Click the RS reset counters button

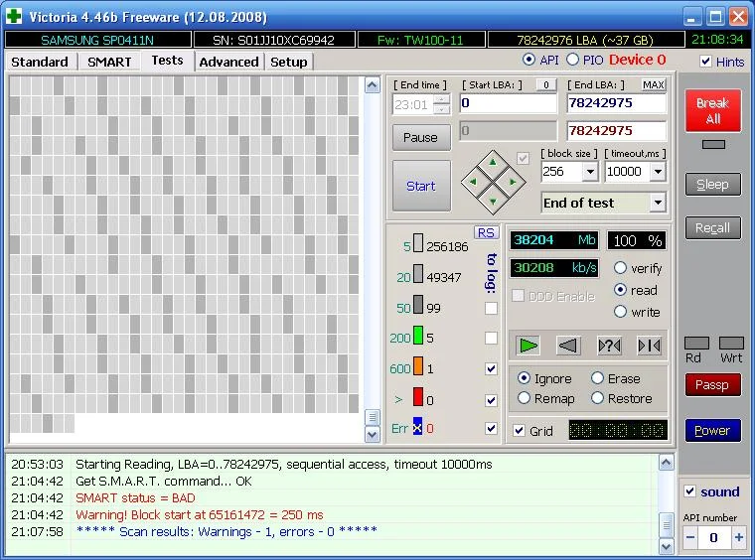point(486,232)
